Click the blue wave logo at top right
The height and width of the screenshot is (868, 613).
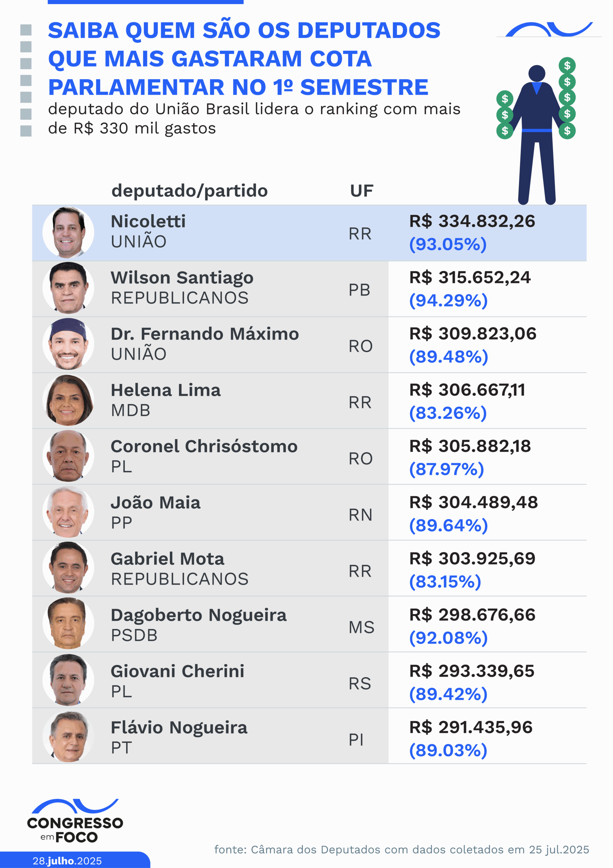(x=549, y=30)
